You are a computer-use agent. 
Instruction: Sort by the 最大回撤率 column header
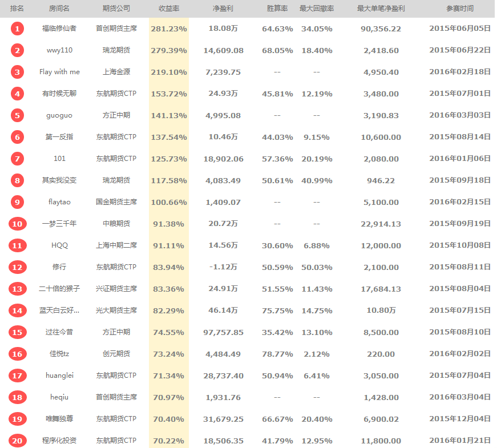(317, 9)
